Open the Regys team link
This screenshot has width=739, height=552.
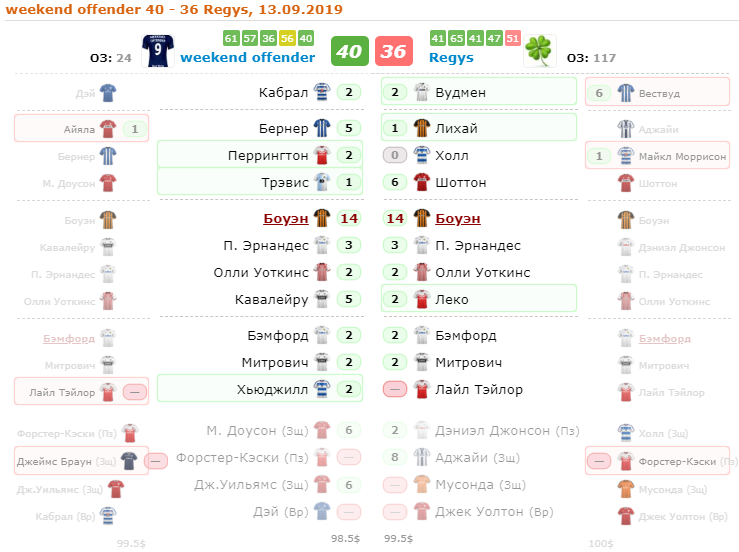[451, 58]
